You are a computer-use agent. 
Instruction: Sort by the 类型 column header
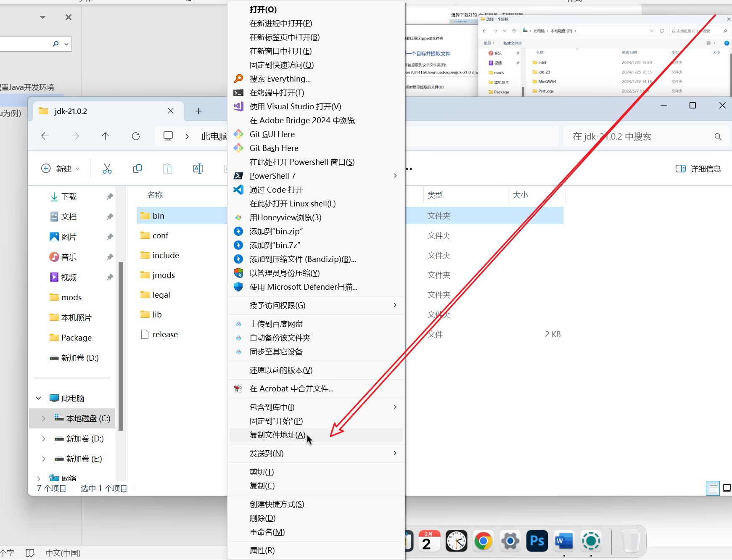click(x=435, y=195)
